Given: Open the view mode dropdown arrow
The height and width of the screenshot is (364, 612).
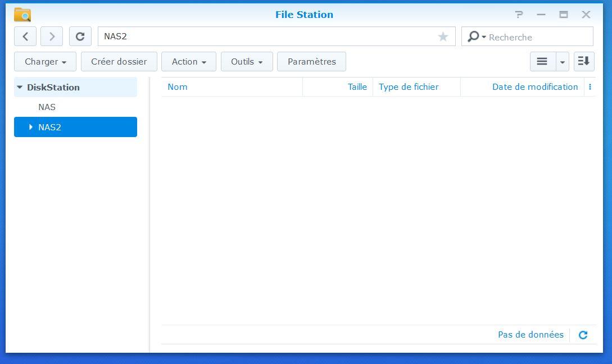Looking at the screenshot, I should click(x=563, y=62).
